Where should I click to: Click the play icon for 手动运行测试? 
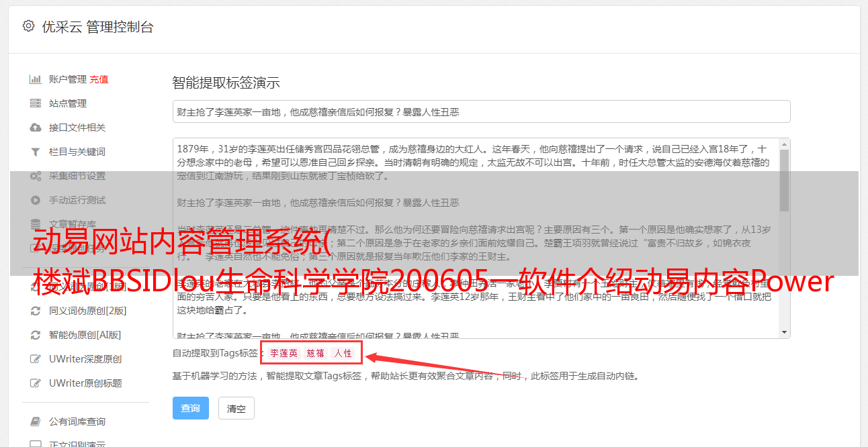click(36, 200)
